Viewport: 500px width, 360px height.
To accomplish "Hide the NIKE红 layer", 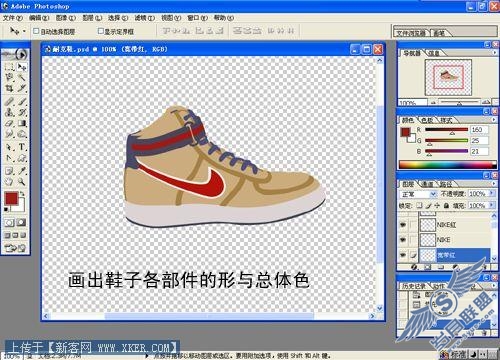I will [403, 225].
